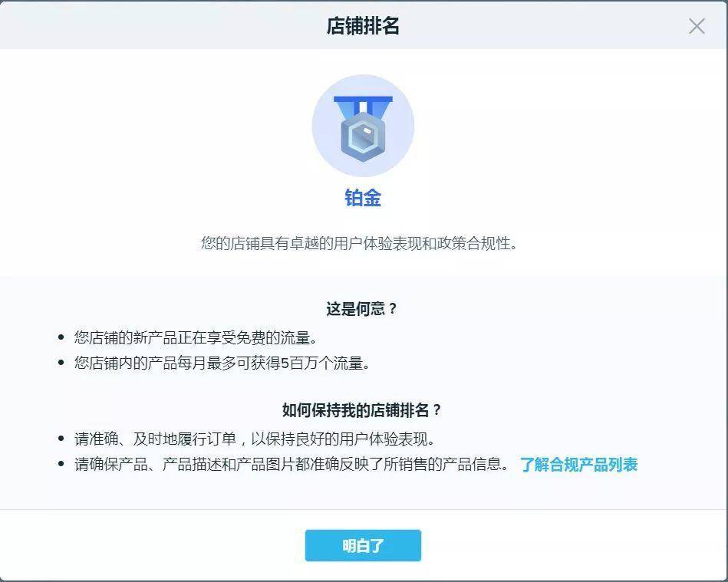Click the 请准确、及时地履行订单 line
728x582 pixels.
(255, 439)
